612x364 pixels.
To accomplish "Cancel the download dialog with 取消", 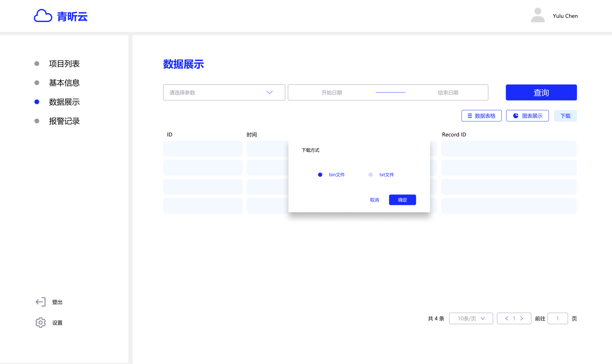I will click(374, 200).
